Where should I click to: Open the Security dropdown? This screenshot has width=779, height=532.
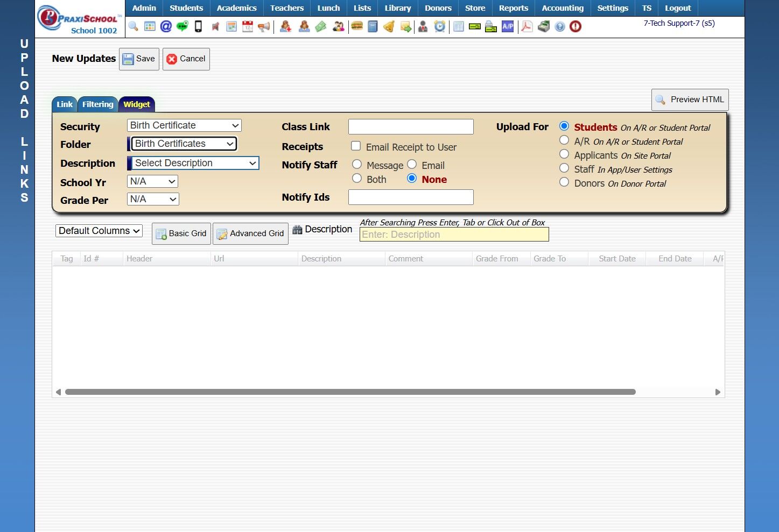184,125
